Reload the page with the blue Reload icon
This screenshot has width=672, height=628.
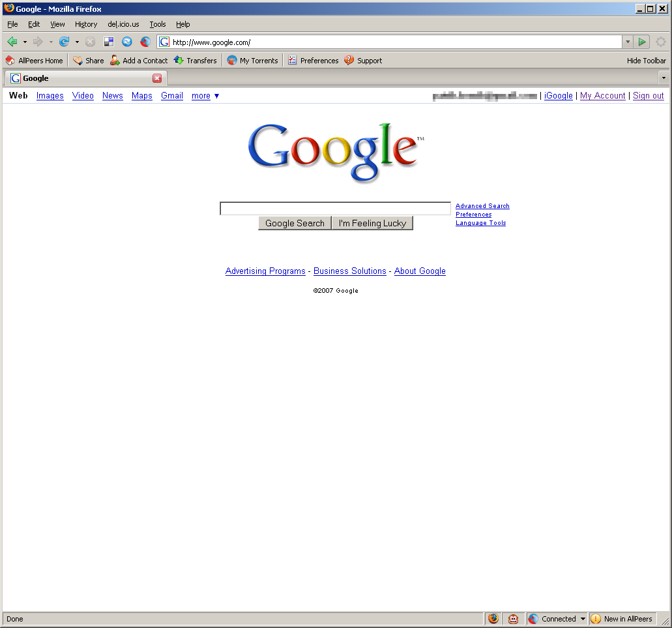click(x=65, y=42)
